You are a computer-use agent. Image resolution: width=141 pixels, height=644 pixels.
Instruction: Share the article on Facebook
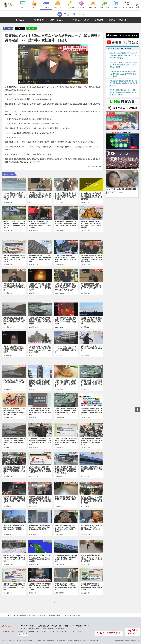click(8, 28)
